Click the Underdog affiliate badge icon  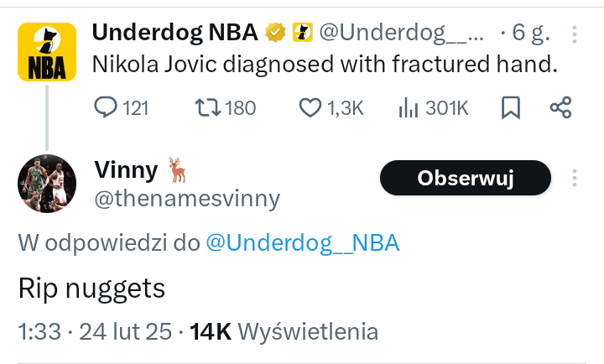click(x=302, y=33)
